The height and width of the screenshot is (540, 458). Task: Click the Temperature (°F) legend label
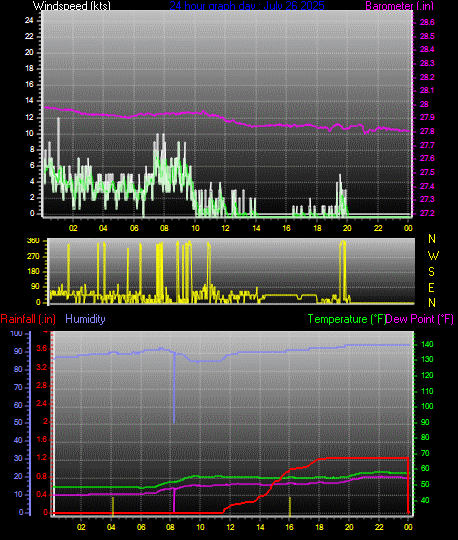tap(347, 319)
